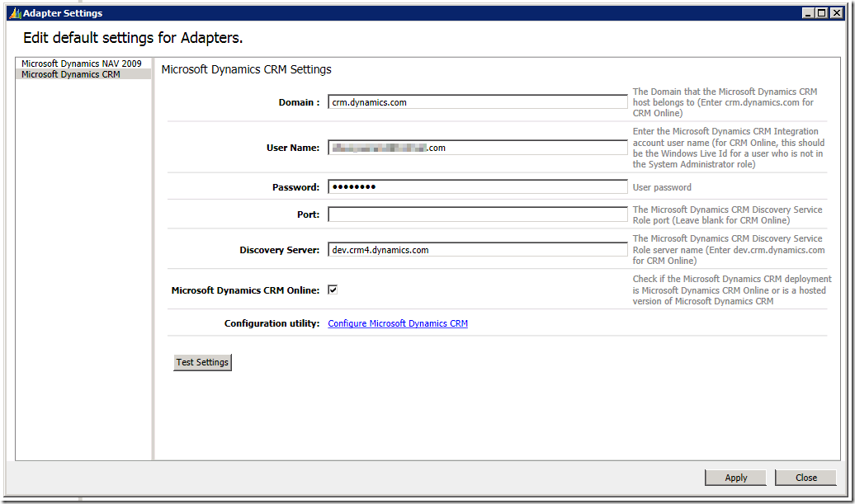Viewport: 855px width, 504px height.
Task: Click the 'Leave blank for CRM Online' port description
Action: (x=727, y=214)
